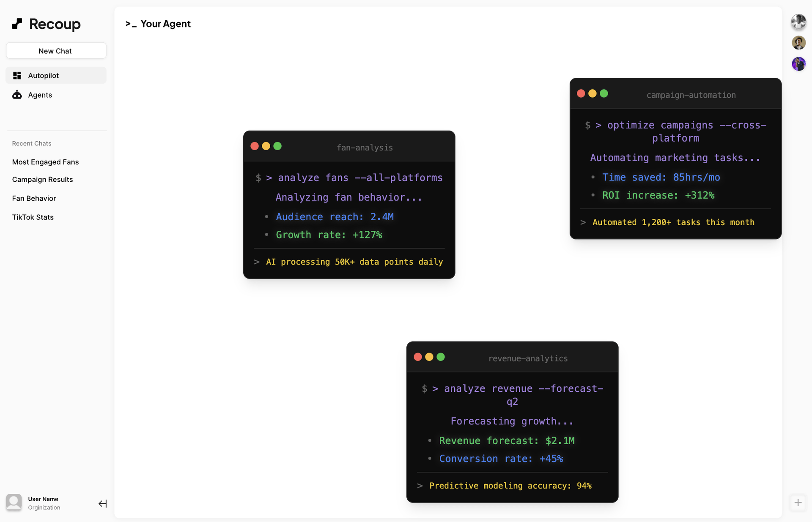Click the Recoup logo icon
Image resolution: width=812 pixels, height=522 pixels.
coord(17,24)
